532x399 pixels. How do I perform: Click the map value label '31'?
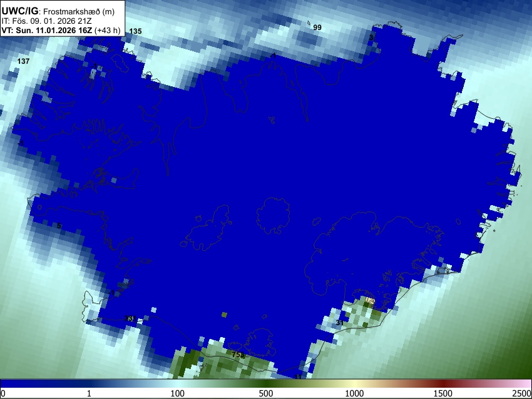[x=340, y=323]
